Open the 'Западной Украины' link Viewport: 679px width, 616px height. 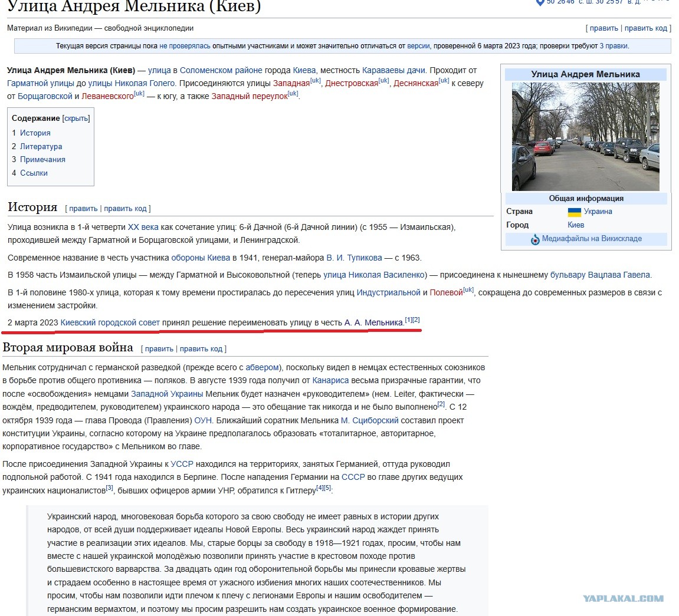pos(167,394)
